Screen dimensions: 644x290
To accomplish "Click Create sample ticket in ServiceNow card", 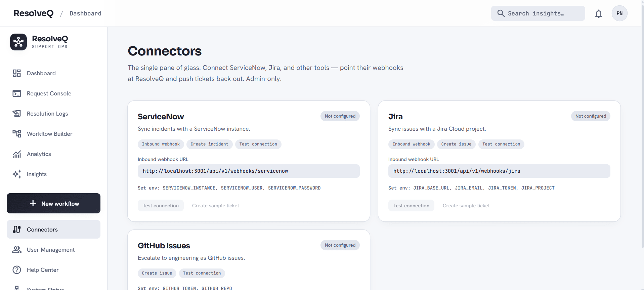I will [x=216, y=206].
